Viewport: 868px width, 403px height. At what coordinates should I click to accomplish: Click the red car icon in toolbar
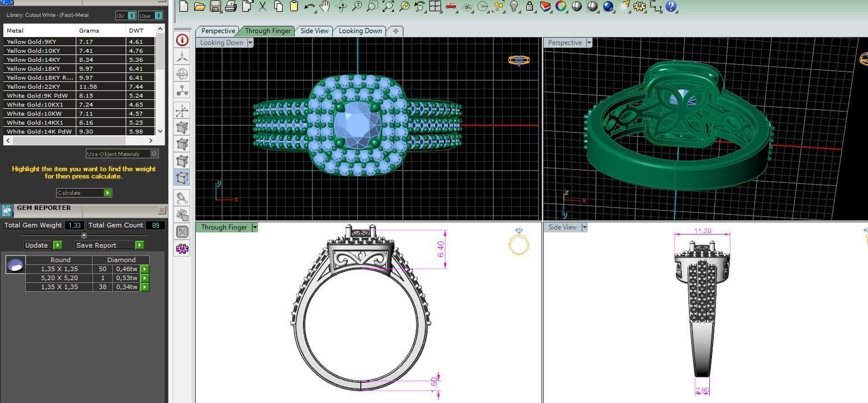coord(451,7)
